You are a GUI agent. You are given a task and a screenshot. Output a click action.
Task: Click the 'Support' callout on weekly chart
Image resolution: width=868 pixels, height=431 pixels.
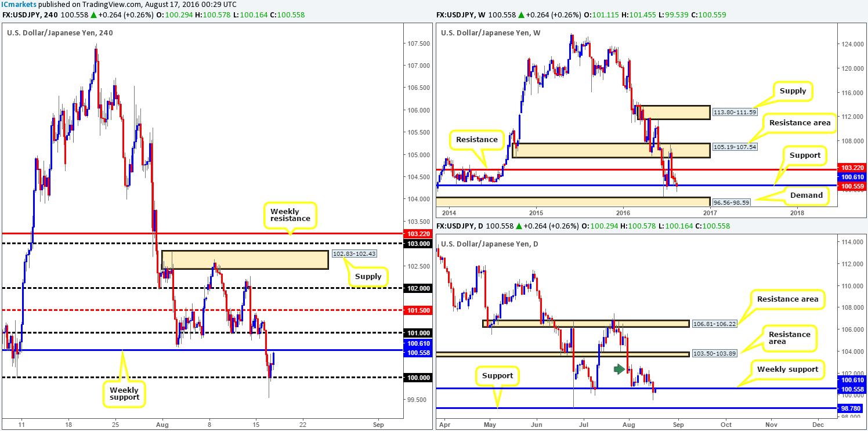click(x=804, y=155)
